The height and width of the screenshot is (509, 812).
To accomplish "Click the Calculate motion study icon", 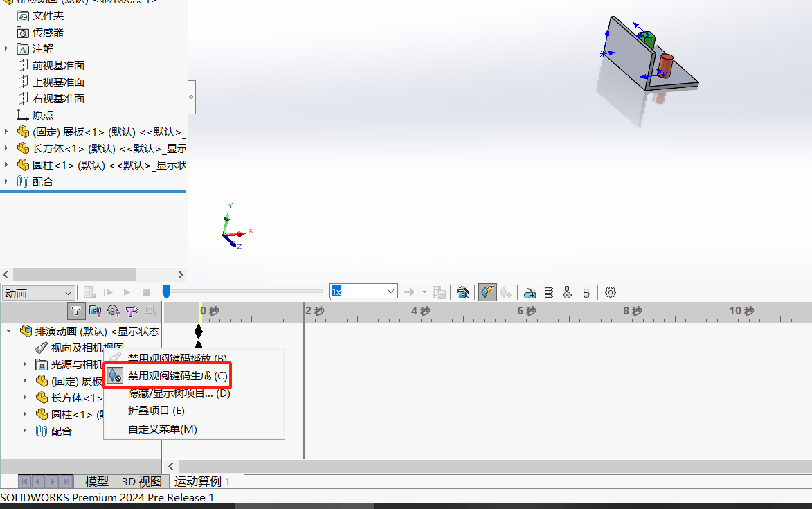I will [x=89, y=292].
